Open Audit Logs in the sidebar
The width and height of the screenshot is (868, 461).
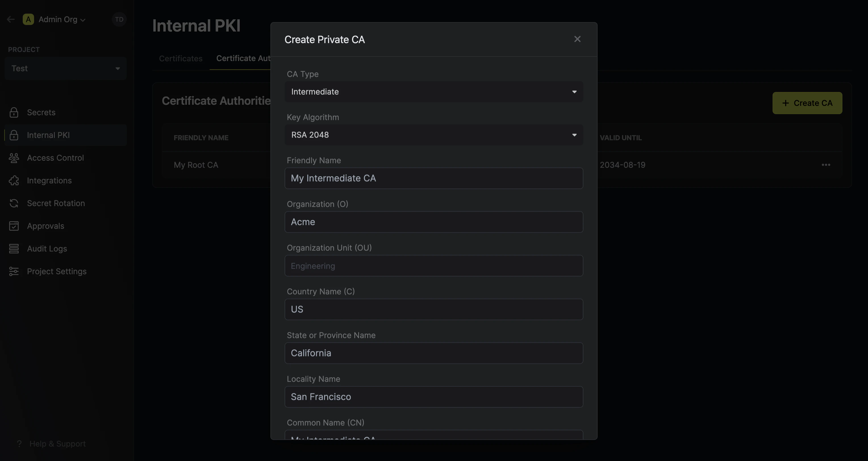(66, 249)
